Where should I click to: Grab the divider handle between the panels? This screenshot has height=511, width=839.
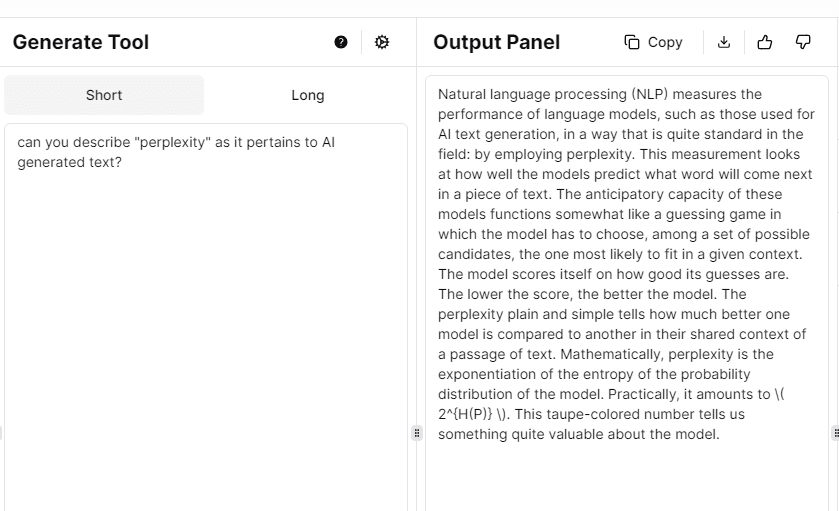(x=417, y=433)
